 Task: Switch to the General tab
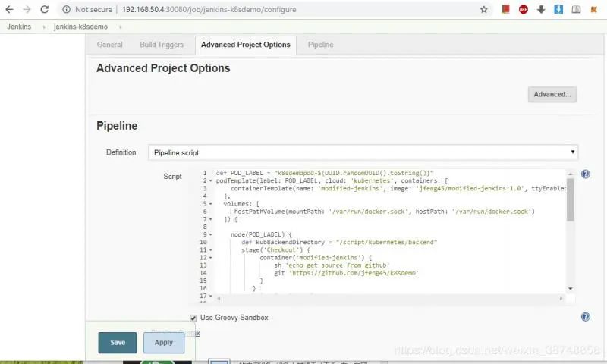click(109, 45)
